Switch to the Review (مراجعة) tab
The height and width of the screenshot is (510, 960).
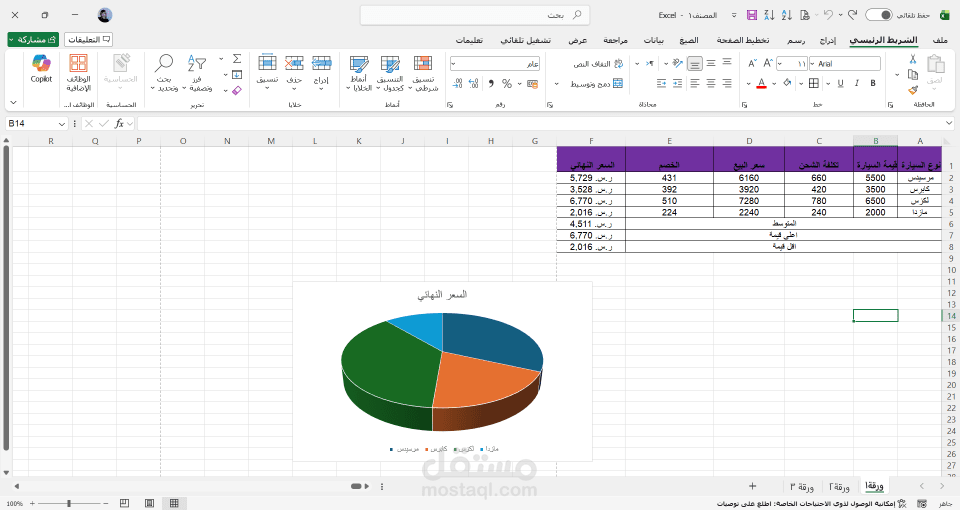tap(615, 40)
